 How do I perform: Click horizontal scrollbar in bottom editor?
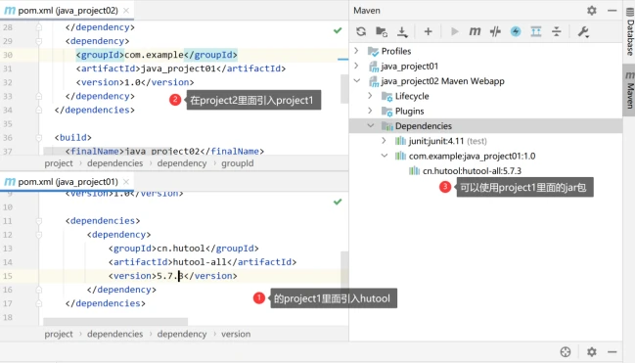(x=115, y=321)
